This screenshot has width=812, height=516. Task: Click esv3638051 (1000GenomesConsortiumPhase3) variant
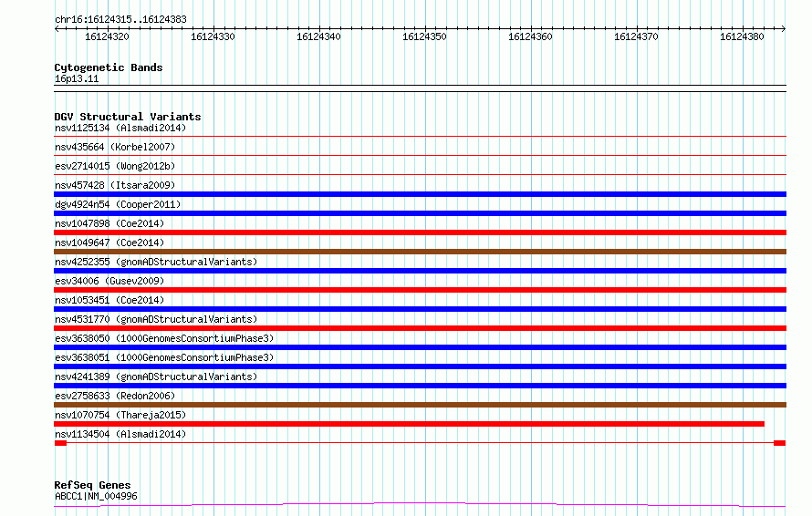tap(164, 357)
